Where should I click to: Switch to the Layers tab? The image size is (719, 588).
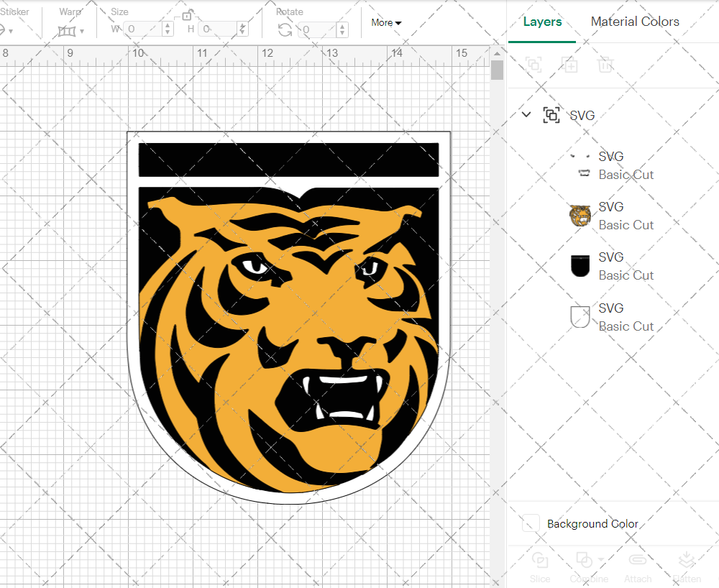542,22
